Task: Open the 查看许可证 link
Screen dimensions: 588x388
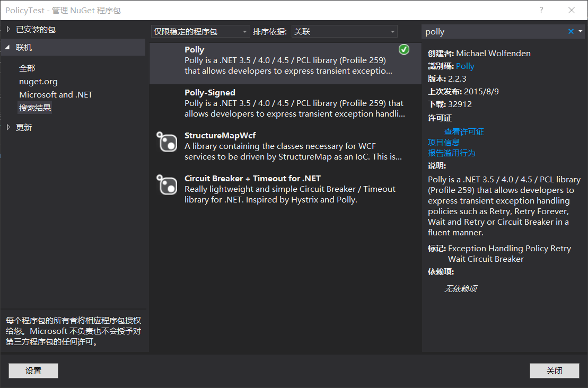Action: [464, 131]
